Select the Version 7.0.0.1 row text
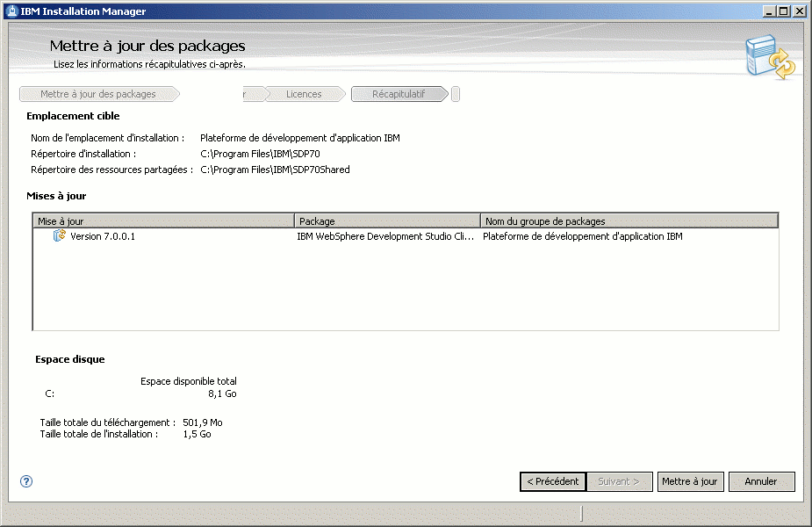 pyautogui.click(x=103, y=236)
